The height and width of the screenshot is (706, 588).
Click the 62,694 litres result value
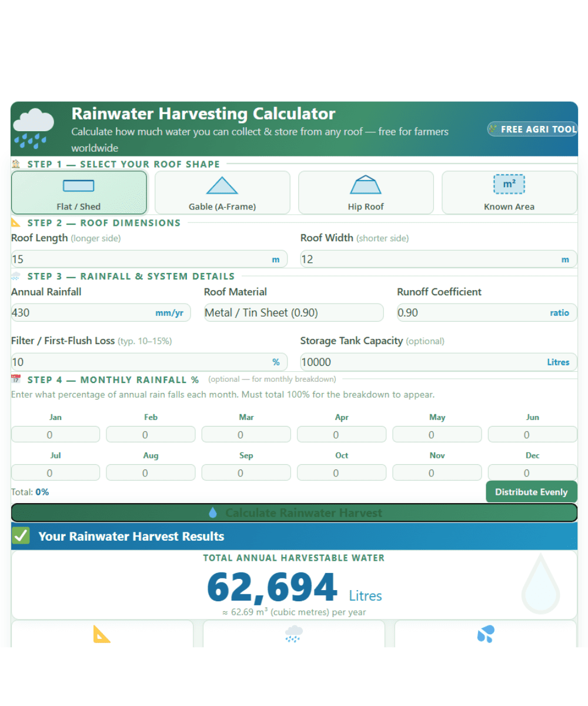[272, 587]
